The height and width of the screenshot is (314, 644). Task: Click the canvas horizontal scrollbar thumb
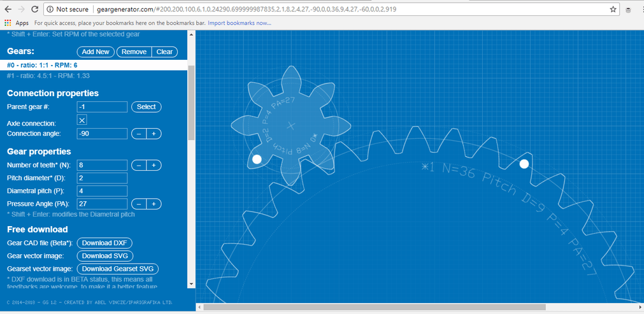click(375, 307)
